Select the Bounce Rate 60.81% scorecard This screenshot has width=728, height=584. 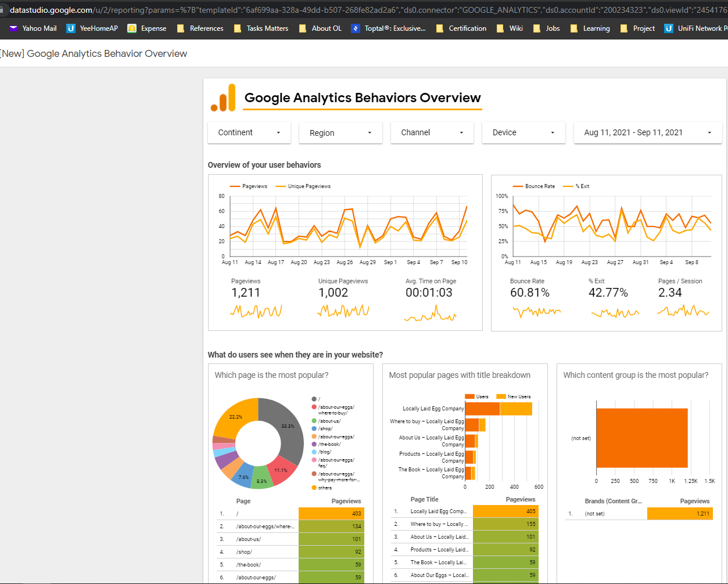coord(536,298)
